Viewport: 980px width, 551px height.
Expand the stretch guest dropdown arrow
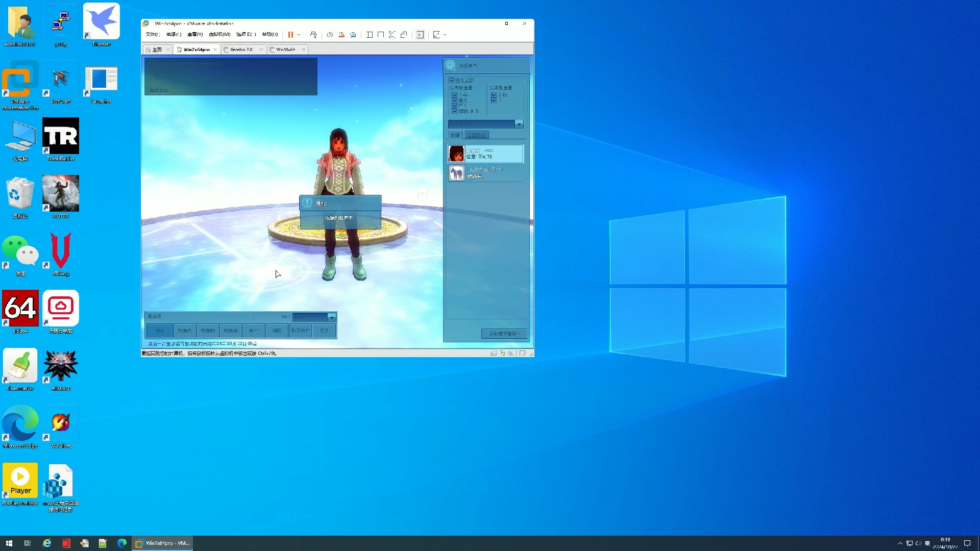tap(445, 35)
